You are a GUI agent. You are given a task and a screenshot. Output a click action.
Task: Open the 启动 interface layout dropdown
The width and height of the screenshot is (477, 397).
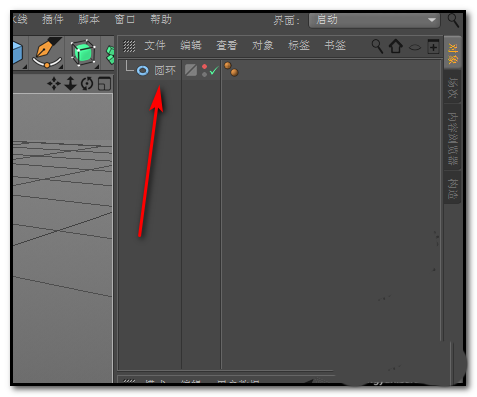point(374,20)
